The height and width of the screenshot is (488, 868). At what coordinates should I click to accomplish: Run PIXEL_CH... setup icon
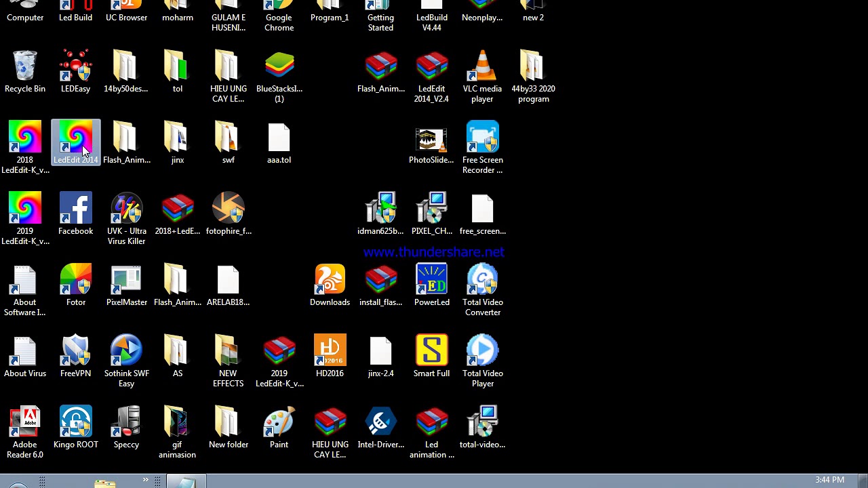(x=432, y=214)
